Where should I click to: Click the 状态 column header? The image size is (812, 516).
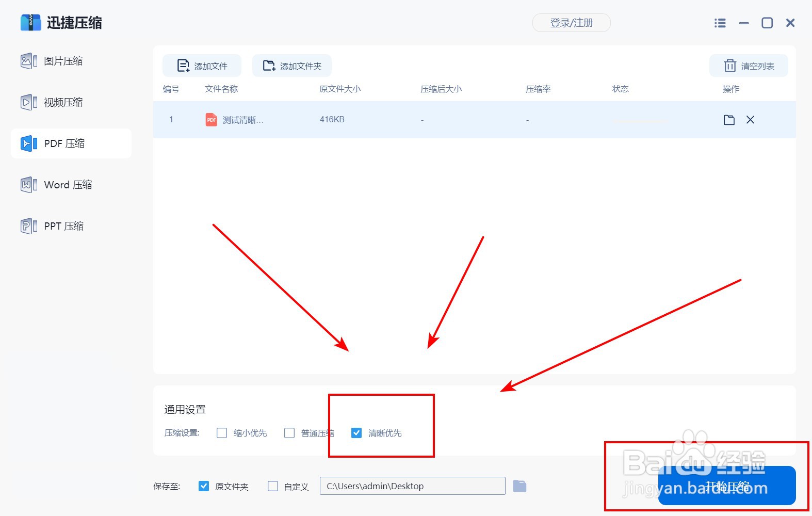pyautogui.click(x=621, y=89)
